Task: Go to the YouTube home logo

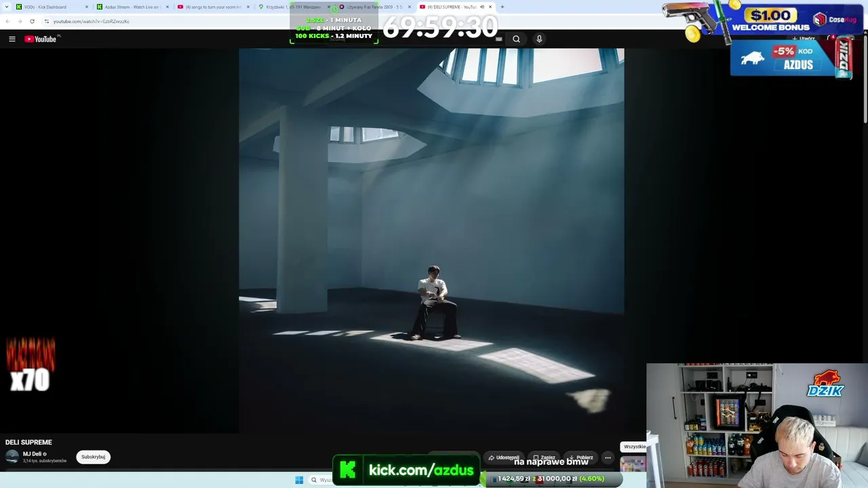Action: pyautogui.click(x=41, y=39)
